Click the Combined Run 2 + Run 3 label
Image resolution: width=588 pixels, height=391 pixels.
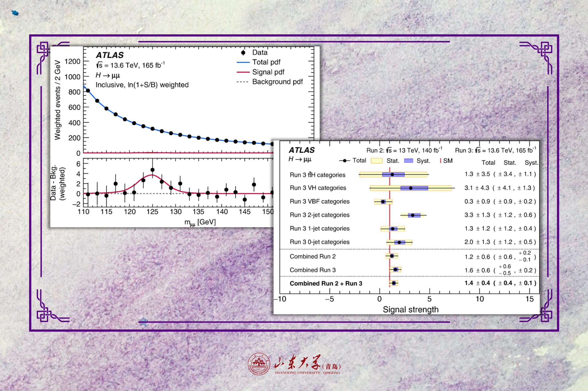click(x=326, y=284)
